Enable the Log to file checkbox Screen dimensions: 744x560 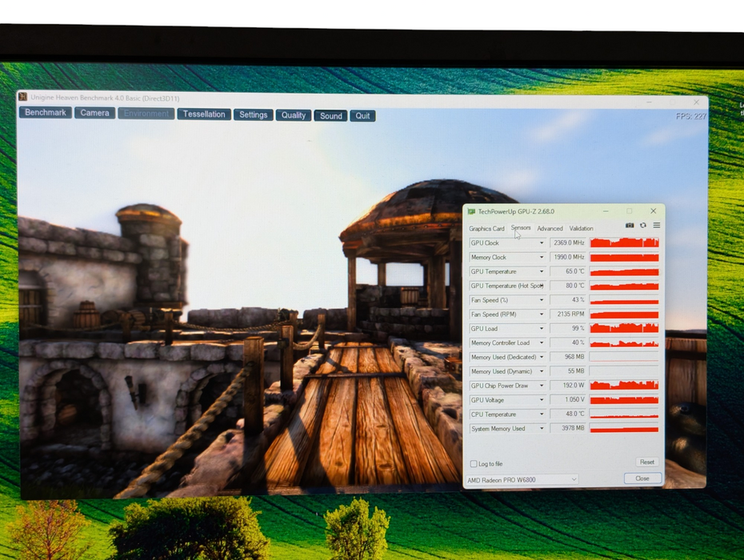[x=472, y=464]
